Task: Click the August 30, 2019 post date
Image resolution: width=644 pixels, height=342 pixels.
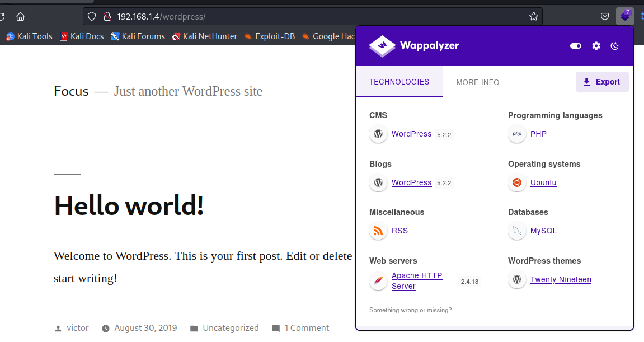Action: (x=146, y=328)
